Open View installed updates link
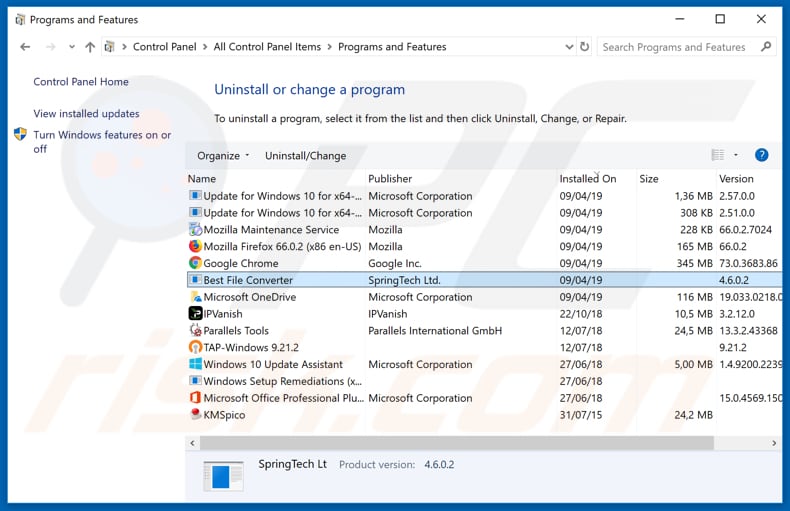This screenshot has height=511, width=790. [x=86, y=113]
